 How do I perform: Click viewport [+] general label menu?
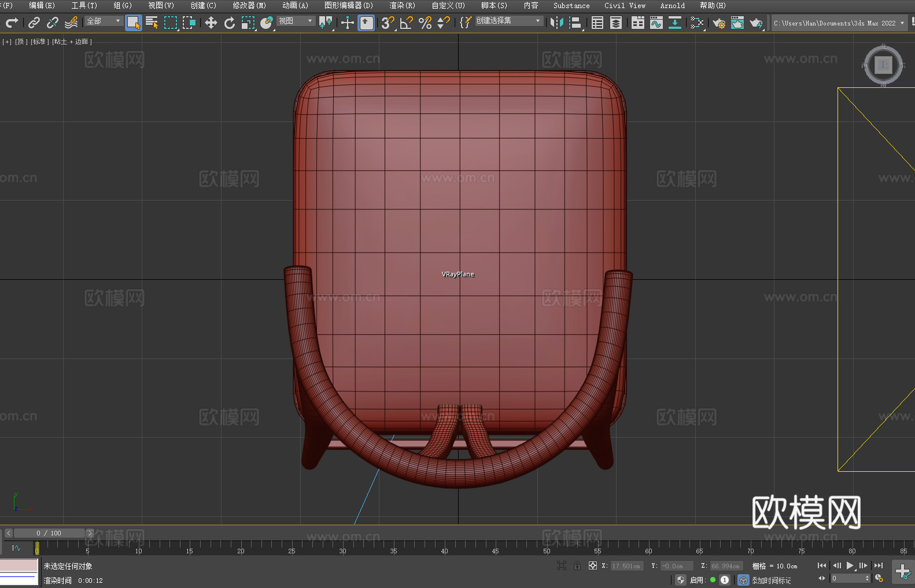point(7,42)
